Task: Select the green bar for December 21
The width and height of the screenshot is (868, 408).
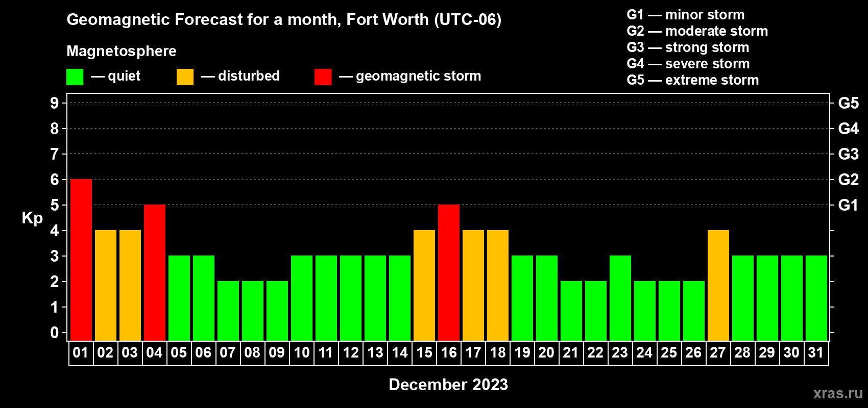Action: pyautogui.click(x=571, y=311)
